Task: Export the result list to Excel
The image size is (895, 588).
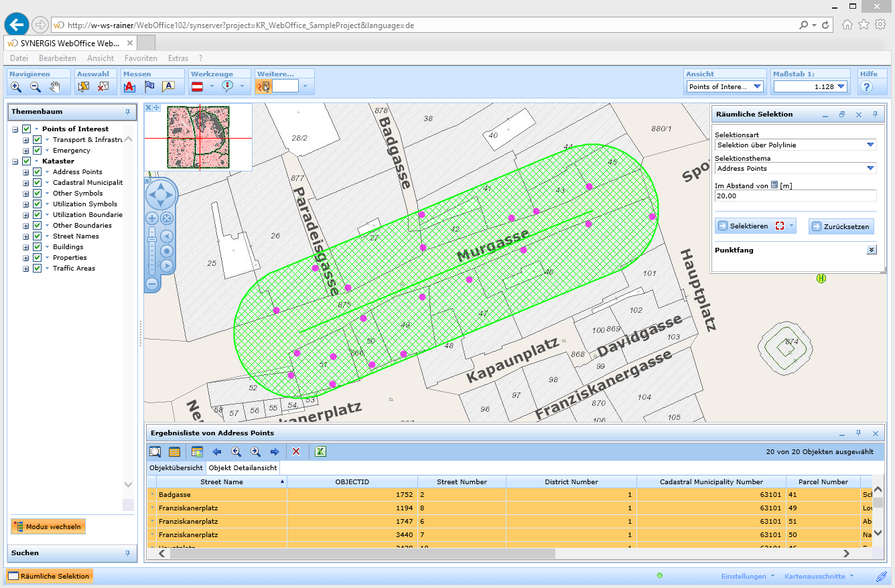Action: (x=320, y=452)
